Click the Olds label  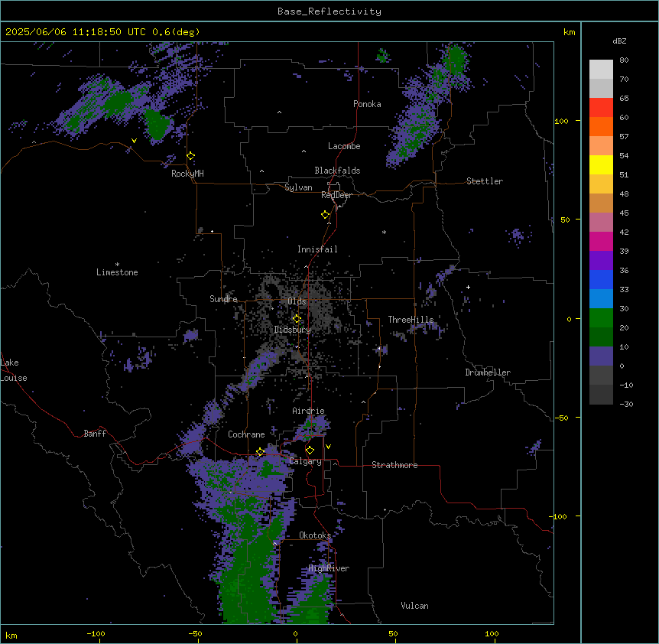click(x=297, y=301)
